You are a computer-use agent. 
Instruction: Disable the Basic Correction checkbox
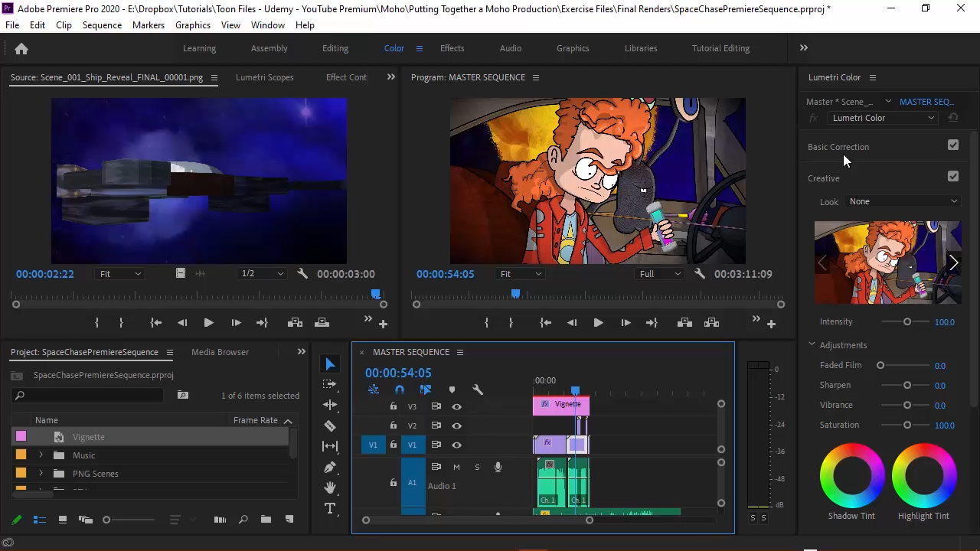(952, 145)
